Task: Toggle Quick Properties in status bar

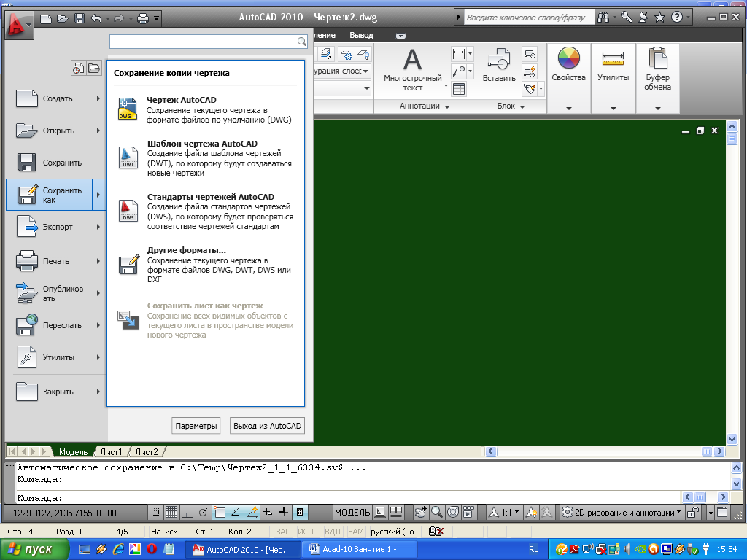Action: point(300,513)
